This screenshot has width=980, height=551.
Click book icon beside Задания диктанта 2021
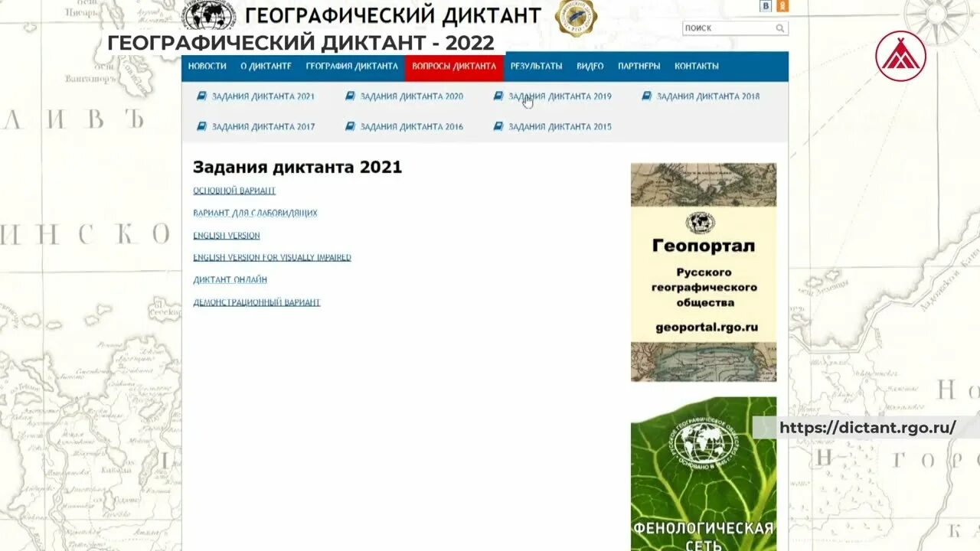click(x=202, y=96)
